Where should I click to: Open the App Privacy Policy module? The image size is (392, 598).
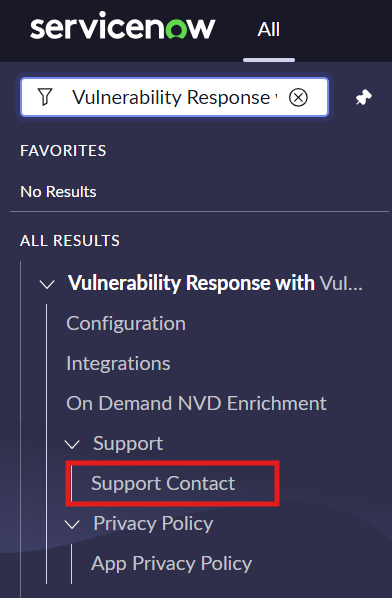pos(172,564)
